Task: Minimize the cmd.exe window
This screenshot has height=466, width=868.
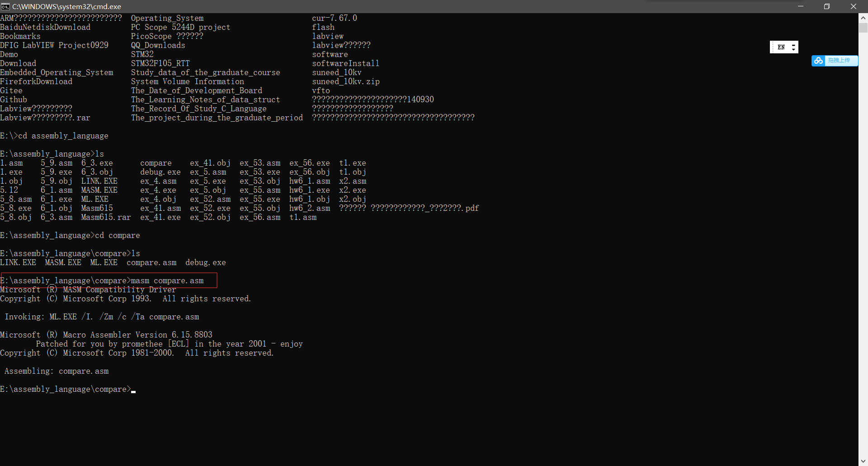Action: click(801, 6)
